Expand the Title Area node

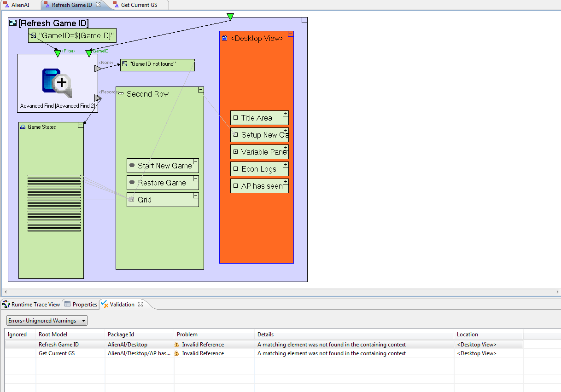click(x=286, y=113)
